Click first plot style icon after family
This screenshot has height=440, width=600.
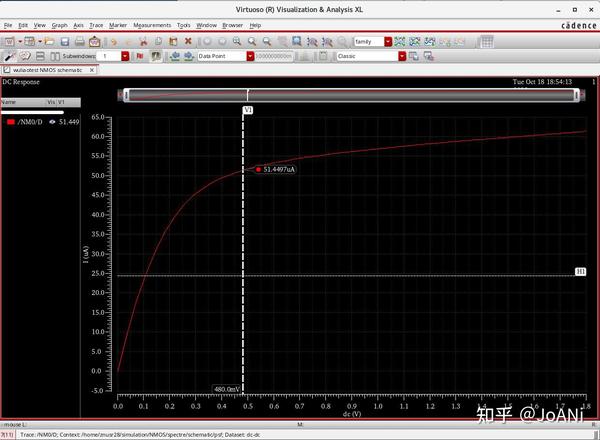click(x=400, y=41)
